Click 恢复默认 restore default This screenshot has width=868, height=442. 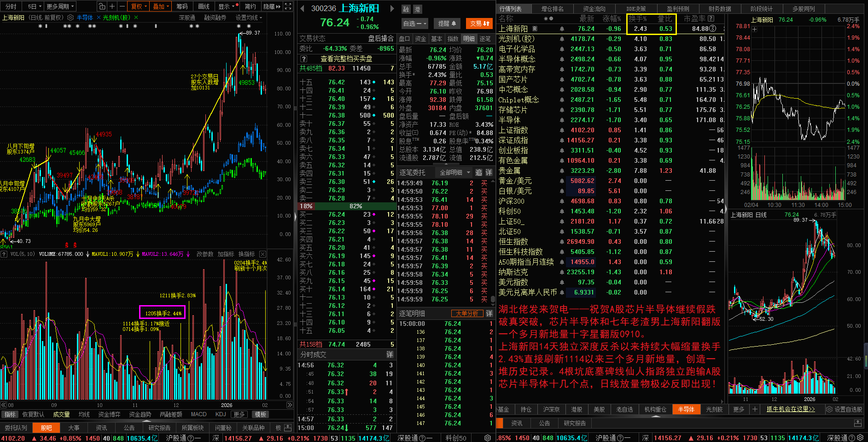click(x=33, y=414)
